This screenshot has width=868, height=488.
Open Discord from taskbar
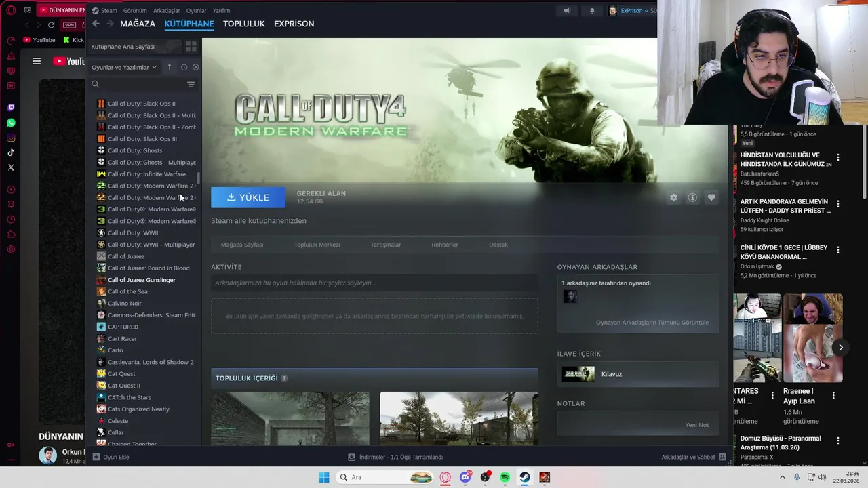[465, 477]
